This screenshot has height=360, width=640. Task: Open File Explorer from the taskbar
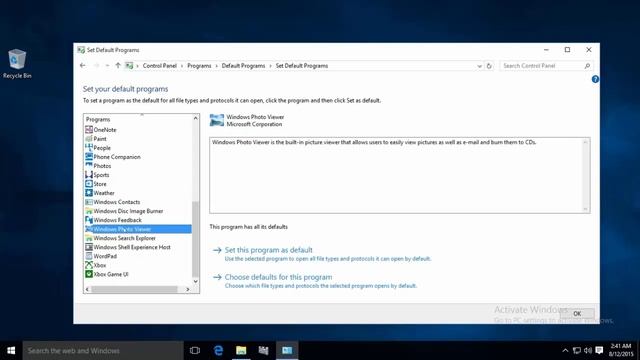click(241, 350)
